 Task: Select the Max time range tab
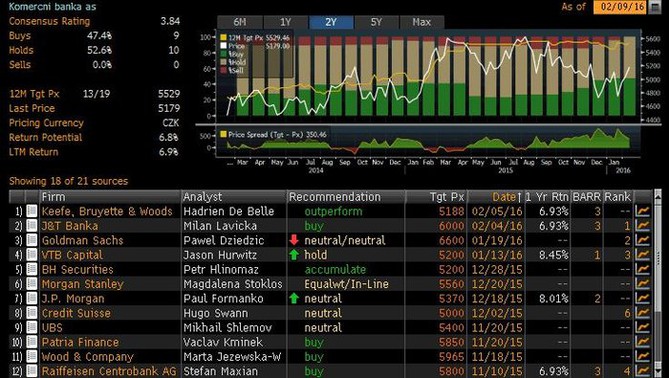pos(422,22)
